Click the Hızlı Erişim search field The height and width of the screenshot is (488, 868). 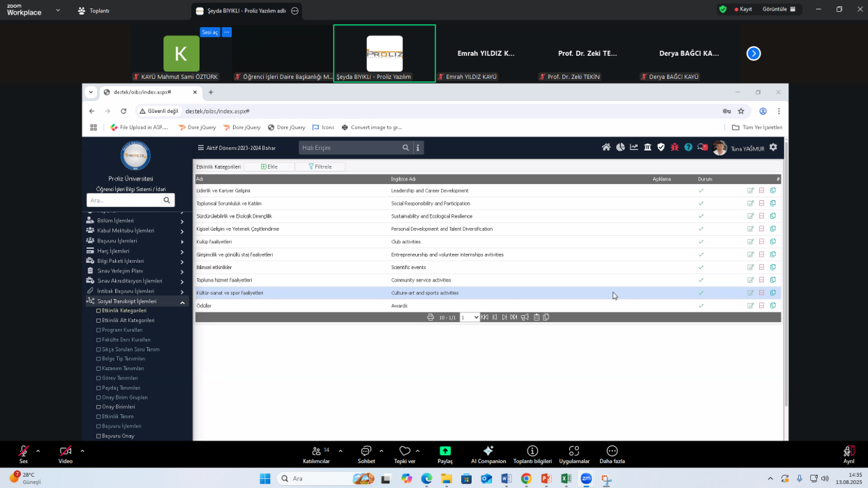[x=350, y=148]
